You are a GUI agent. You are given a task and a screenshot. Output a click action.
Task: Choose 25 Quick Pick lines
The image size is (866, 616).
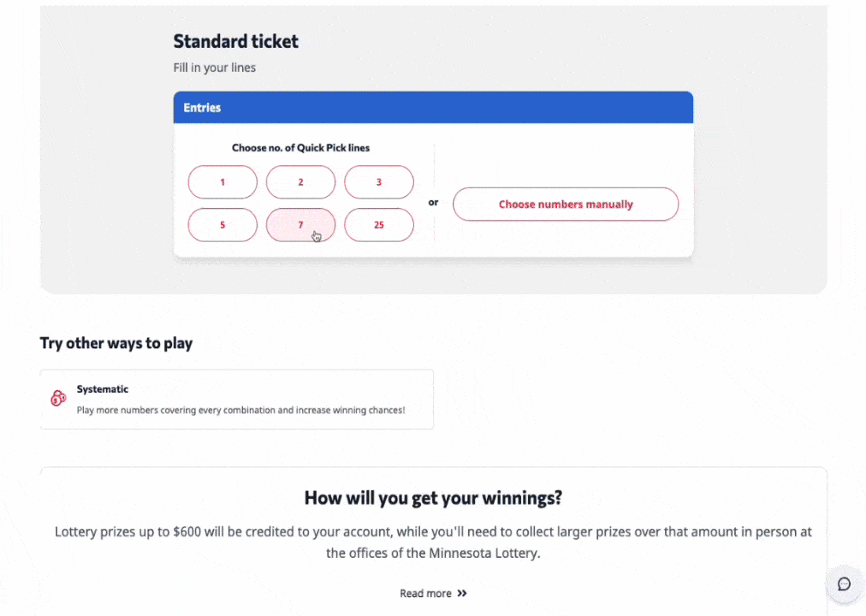[379, 225]
